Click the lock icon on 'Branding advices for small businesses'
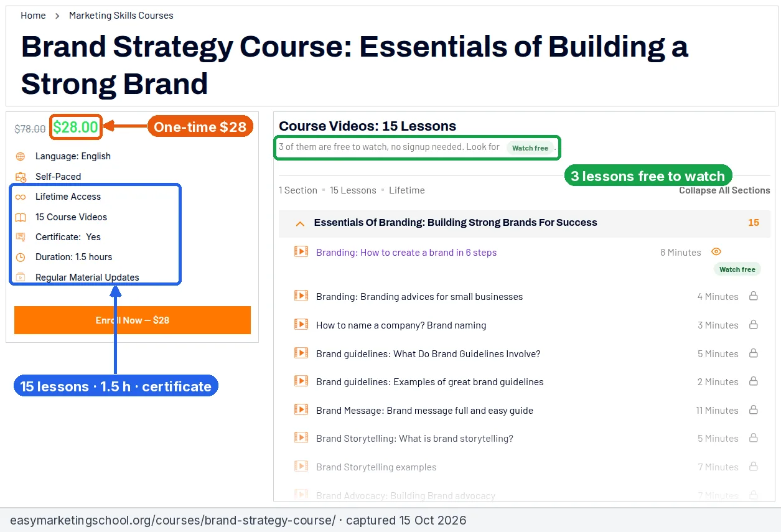Screen dimensions: 781x532 (x=753, y=296)
